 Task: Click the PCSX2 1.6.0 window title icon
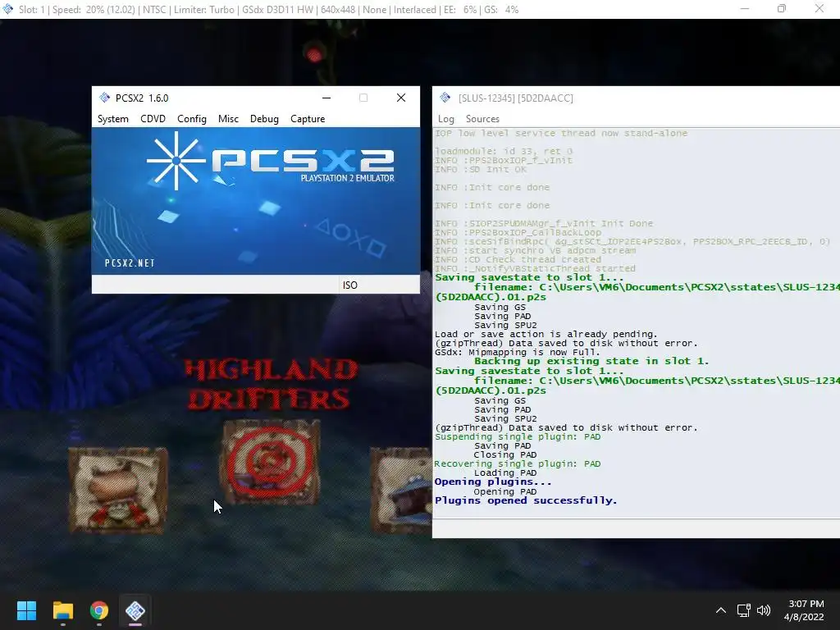[104, 98]
